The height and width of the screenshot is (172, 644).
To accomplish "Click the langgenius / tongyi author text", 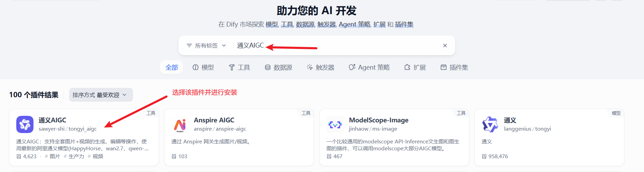I will click(528, 129).
